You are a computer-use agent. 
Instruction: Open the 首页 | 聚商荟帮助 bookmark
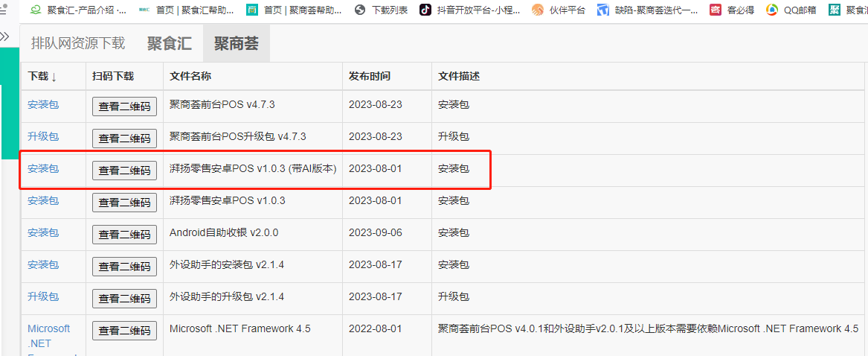coord(295,10)
